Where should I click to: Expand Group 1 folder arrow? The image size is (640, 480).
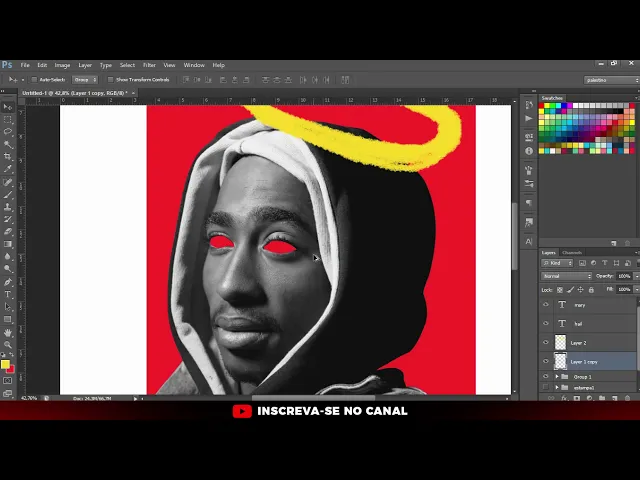[557, 376]
